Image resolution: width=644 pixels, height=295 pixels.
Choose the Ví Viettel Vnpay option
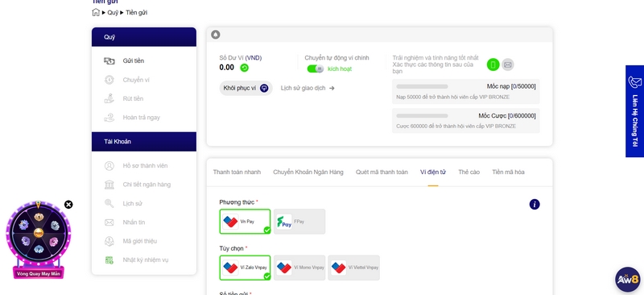pyautogui.click(x=353, y=268)
